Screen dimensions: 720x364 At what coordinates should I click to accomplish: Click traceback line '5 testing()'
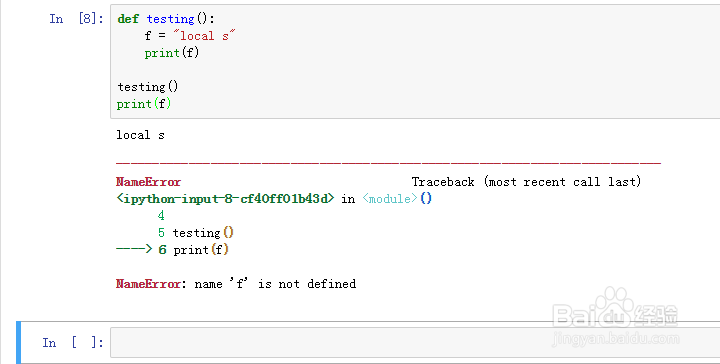pos(196,233)
